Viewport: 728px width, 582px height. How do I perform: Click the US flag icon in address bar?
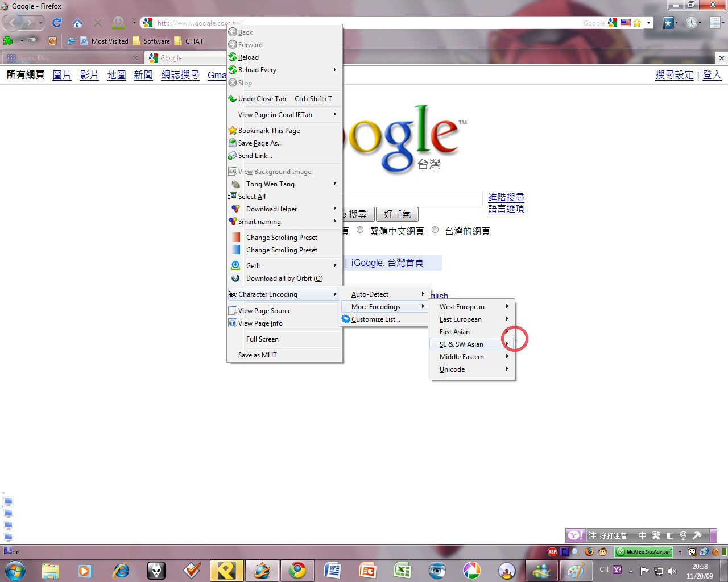coord(625,23)
